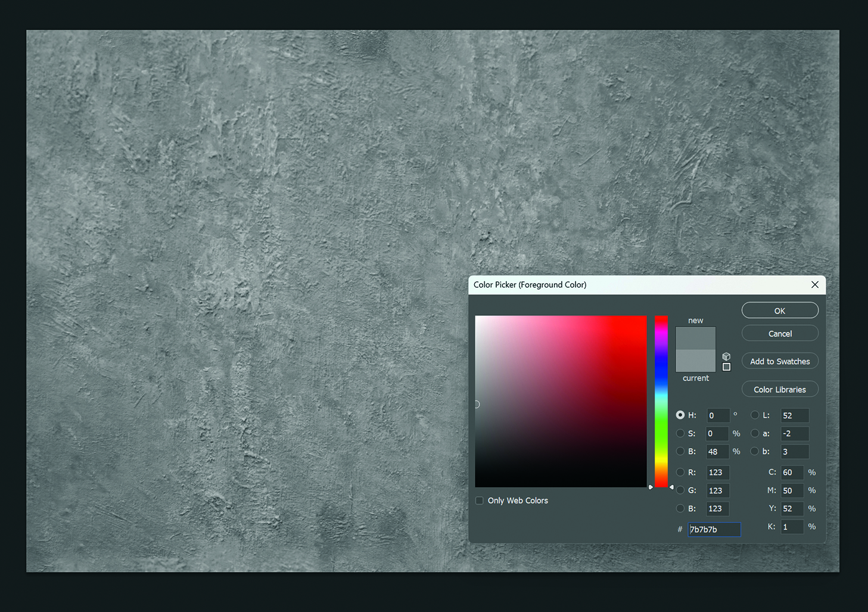The height and width of the screenshot is (612, 868).
Task: Select the a channel radio button
Action: coord(755,433)
